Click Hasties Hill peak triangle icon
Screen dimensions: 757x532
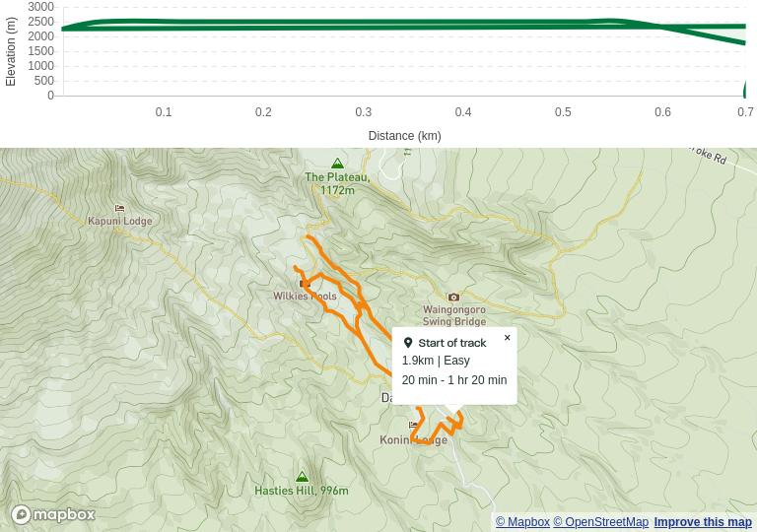click(302, 477)
